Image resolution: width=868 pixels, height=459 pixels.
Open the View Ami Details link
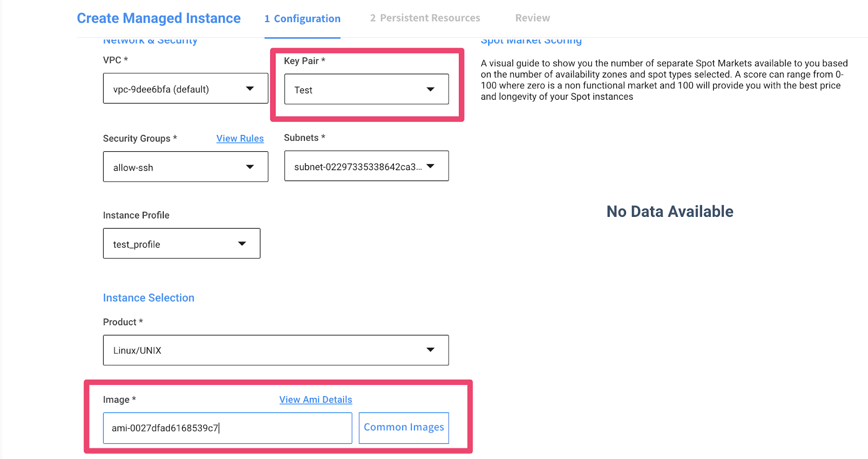pyautogui.click(x=316, y=399)
